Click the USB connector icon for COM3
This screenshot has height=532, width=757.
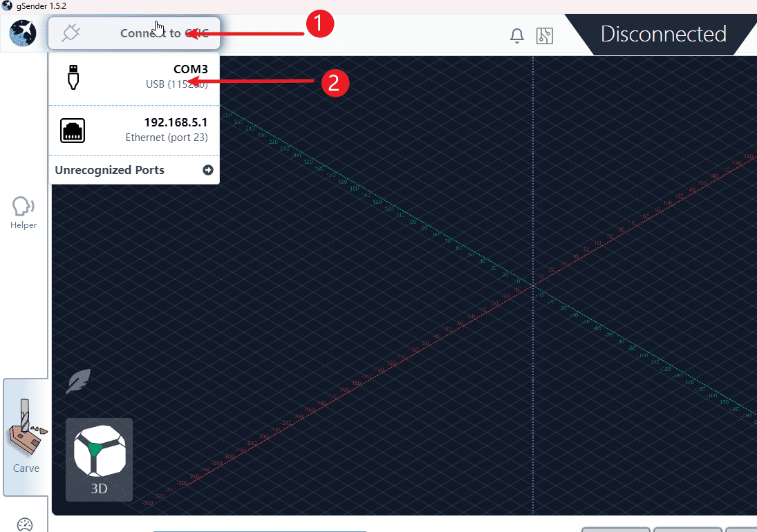click(73, 77)
